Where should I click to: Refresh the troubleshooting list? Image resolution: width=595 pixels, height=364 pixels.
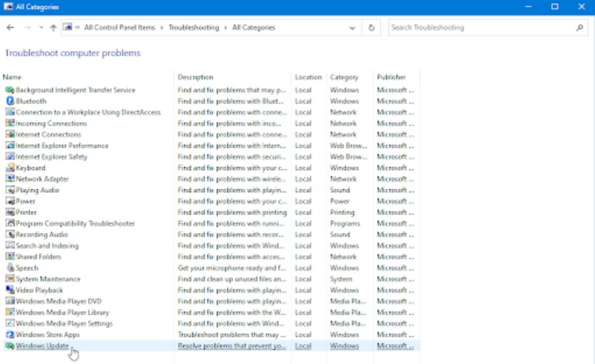[x=372, y=27]
